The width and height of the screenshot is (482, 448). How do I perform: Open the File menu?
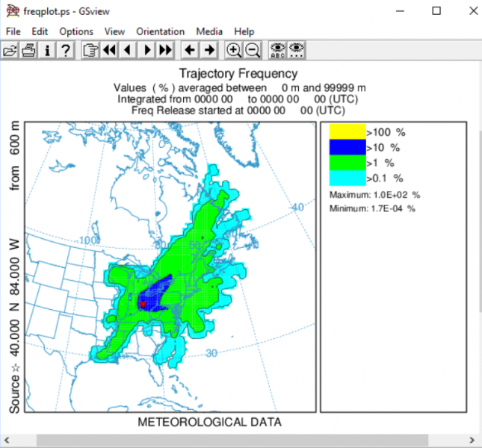pos(13,31)
